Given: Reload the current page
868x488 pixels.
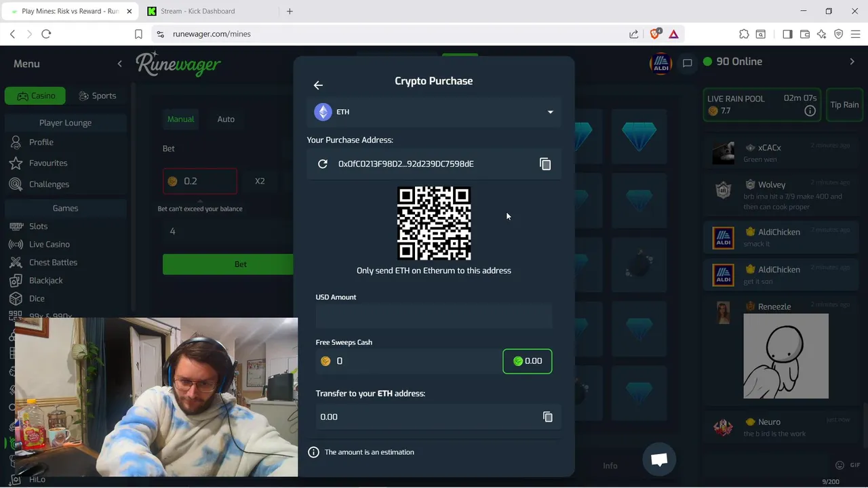Looking at the screenshot, I should click(x=46, y=34).
